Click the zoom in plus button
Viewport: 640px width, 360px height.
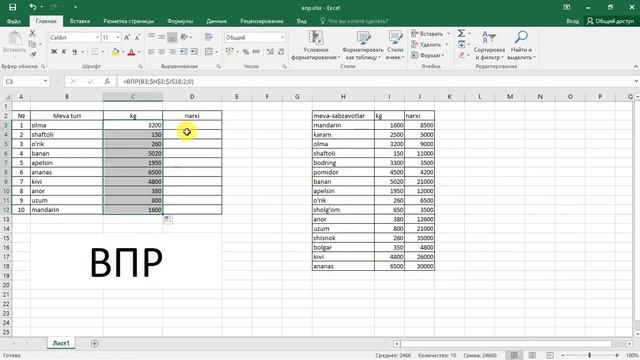pos(617,356)
